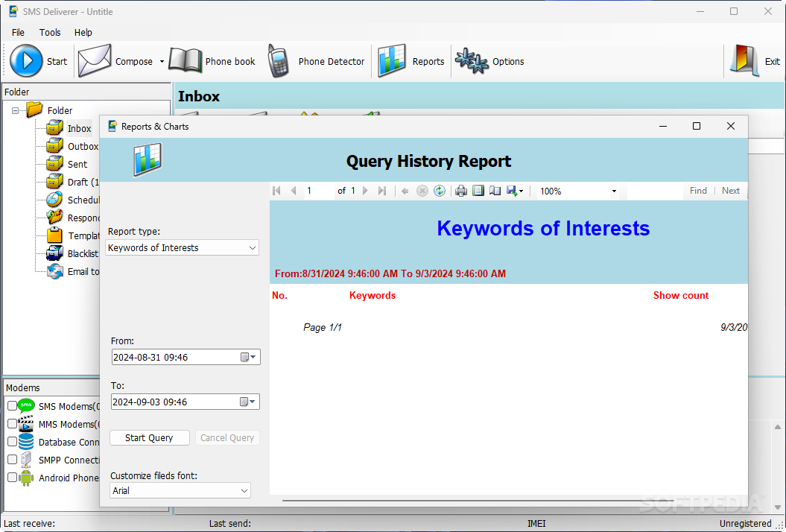Click the Start Query button
The width and height of the screenshot is (786, 532).
pyautogui.click(x=150, y=437)
